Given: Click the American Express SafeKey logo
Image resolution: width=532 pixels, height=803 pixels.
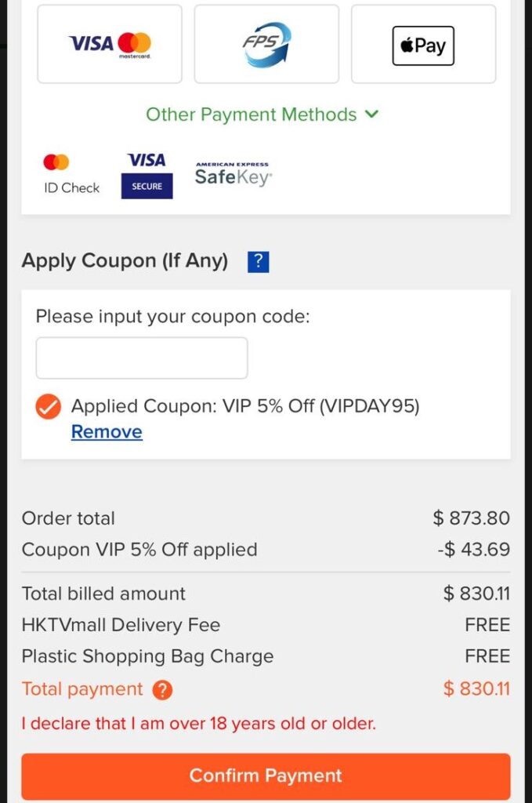Looking at the screenshot, I should 233,173.
